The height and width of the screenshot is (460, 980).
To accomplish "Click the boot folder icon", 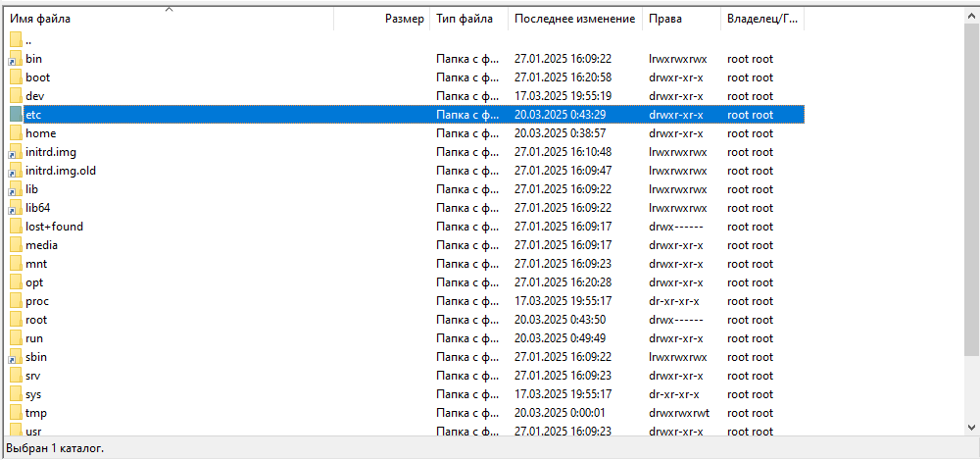I will point(16,77).
